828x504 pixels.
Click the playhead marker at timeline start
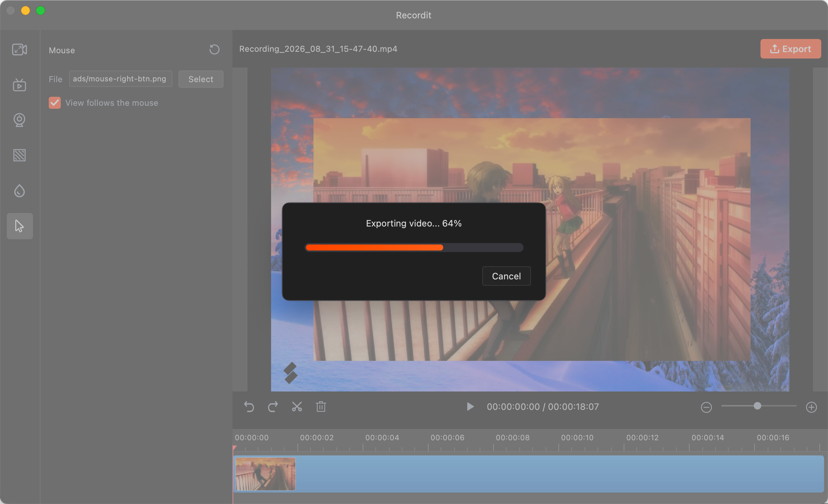pyautogui.click(x=235, y=448)
